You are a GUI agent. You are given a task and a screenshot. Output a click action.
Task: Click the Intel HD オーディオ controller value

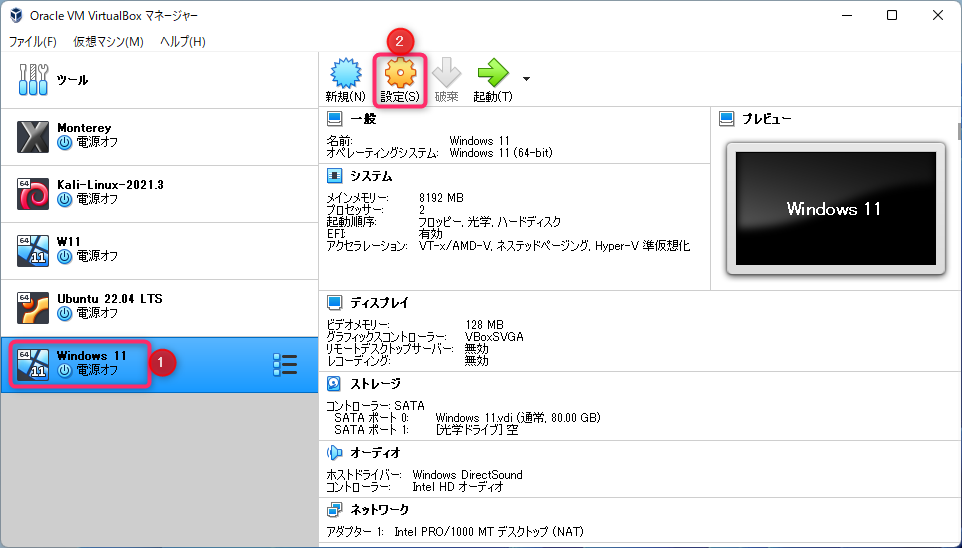458,487
